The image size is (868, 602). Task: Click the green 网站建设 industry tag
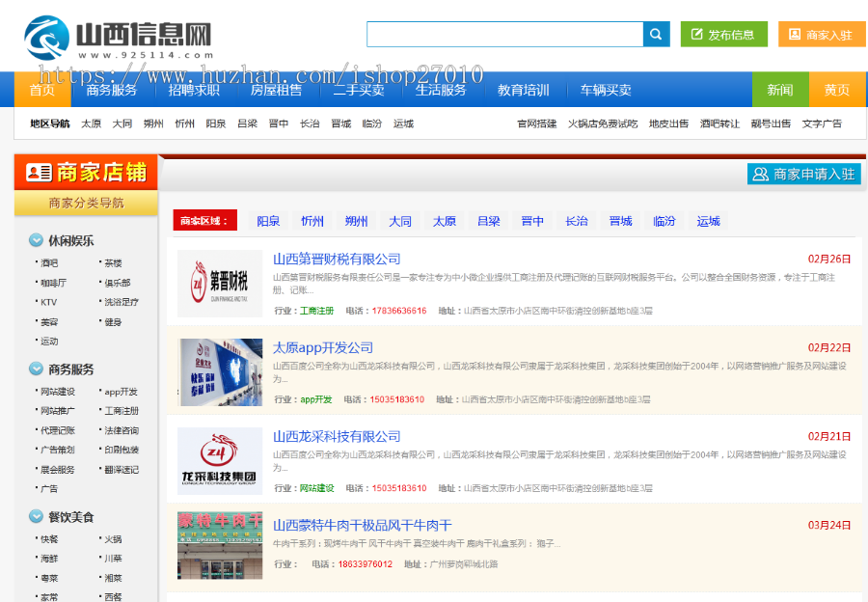[x=316, y=488]
